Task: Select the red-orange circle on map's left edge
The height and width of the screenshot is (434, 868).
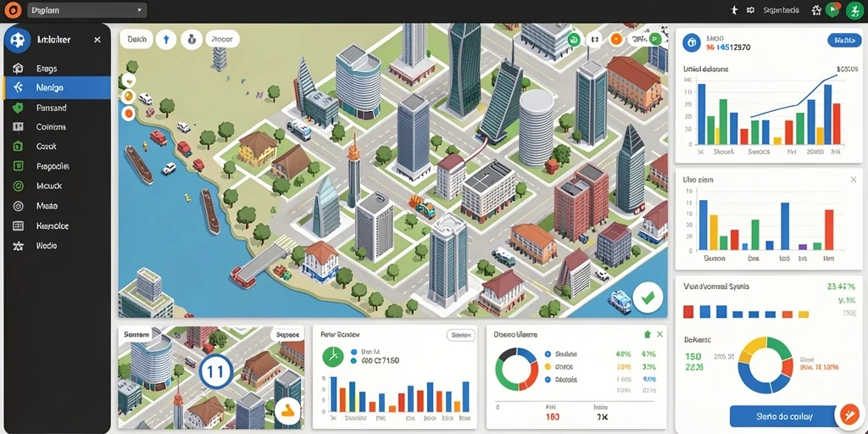Action: point(129,114)
